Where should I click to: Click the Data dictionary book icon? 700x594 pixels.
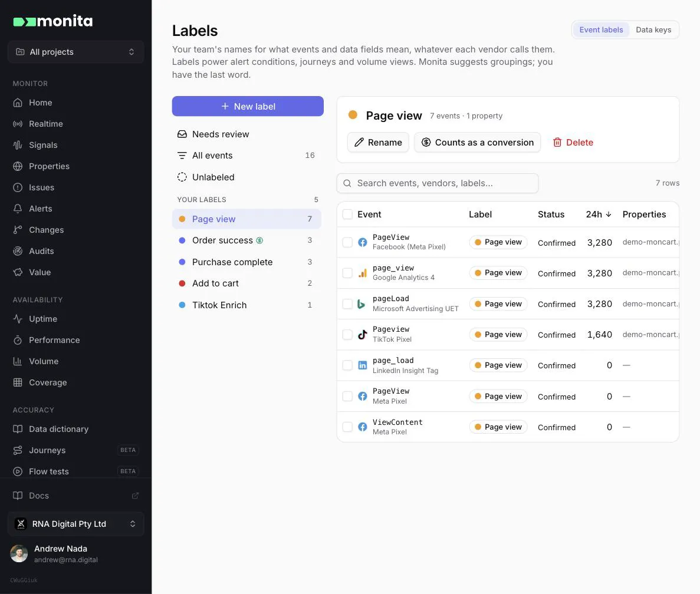point(18,429)
